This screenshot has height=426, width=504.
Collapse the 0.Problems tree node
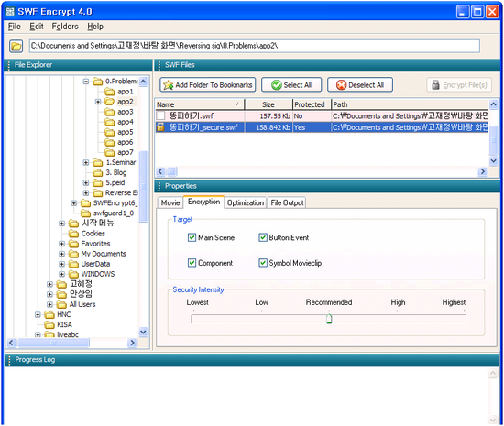pyautogui.click(x=86, y=82)
